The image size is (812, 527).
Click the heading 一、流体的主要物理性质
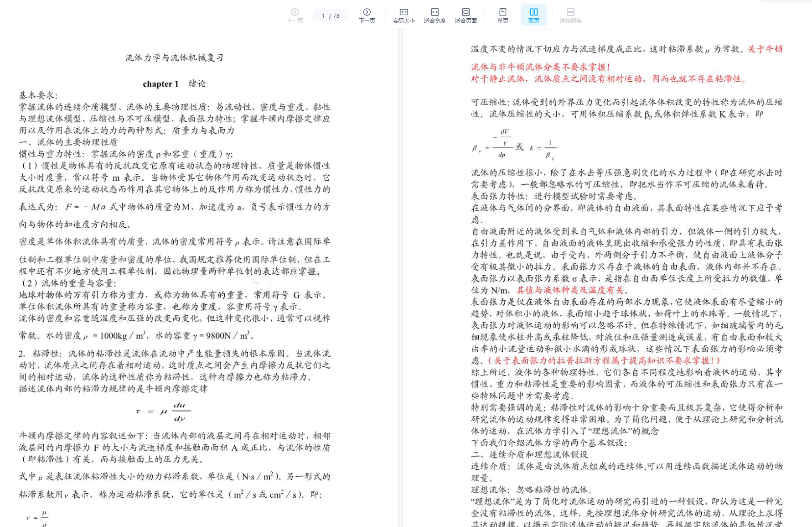(x=68, y=142)
